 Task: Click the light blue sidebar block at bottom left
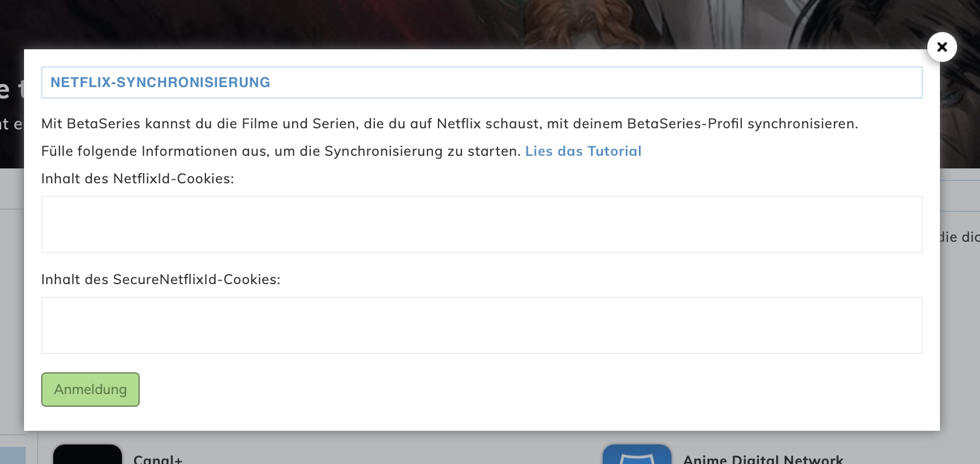click(13, 455)
